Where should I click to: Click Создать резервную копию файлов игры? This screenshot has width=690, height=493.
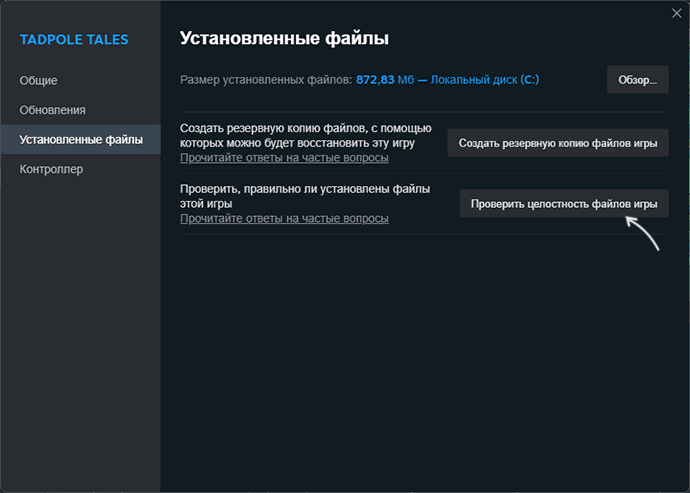(558, 143)
